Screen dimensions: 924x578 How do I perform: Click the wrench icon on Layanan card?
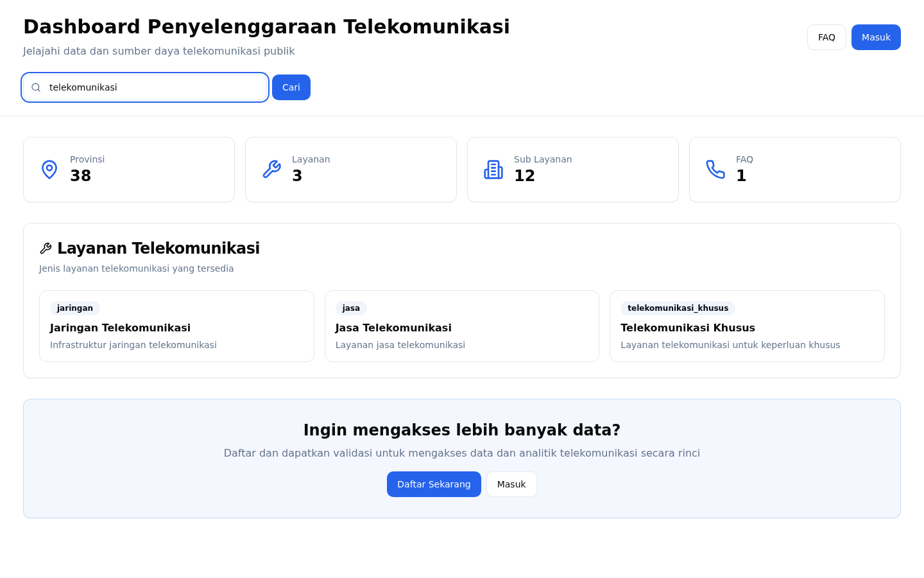pos(271,170)
